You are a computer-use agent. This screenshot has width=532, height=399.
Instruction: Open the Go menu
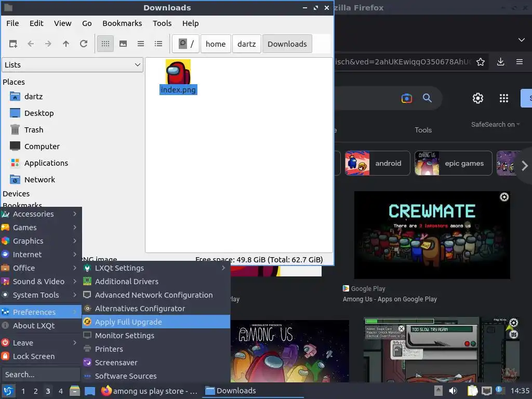point(87,23)
